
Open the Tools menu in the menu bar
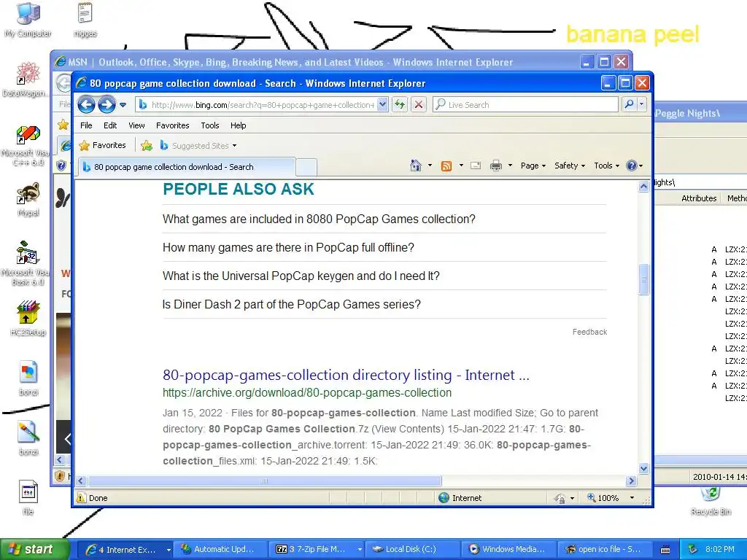pyautogui.click(x=209, y=125)
